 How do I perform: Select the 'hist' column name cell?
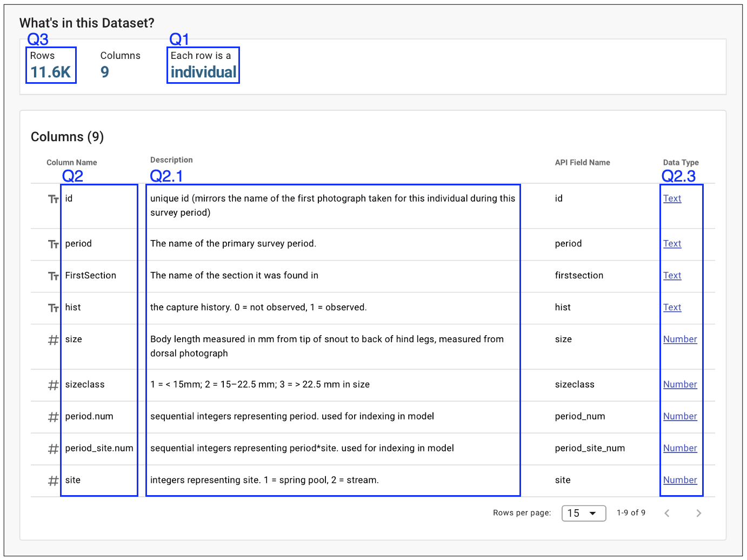tap(73, 307)
